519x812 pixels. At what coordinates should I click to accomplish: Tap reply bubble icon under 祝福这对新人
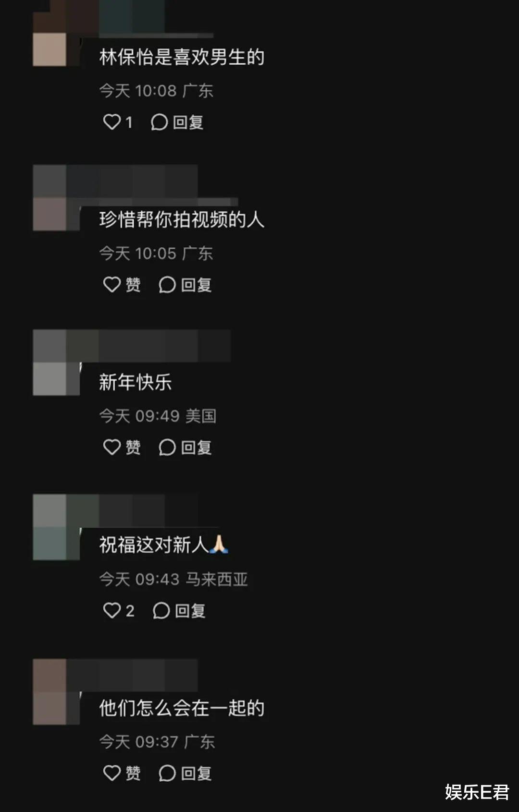click(x=161, y=610)
